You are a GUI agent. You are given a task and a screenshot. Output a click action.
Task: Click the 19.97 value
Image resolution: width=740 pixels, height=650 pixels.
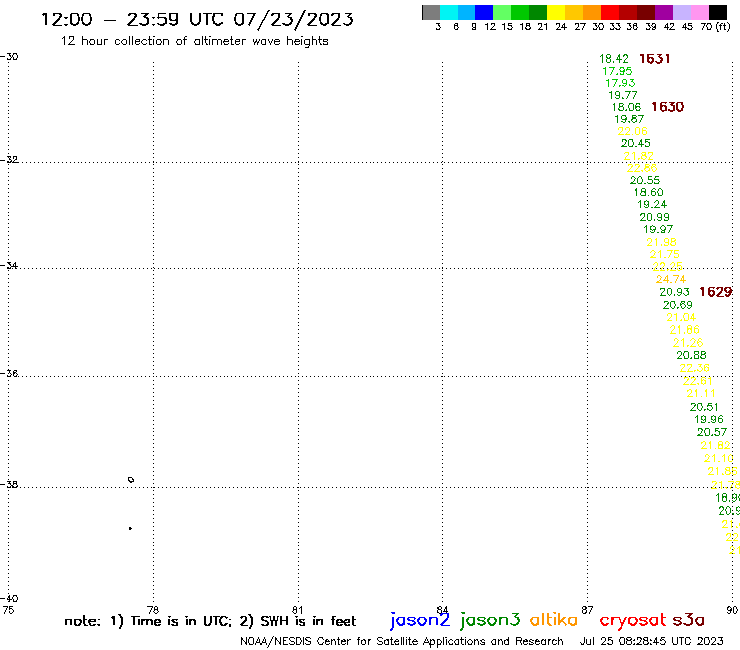pos(658,229)
